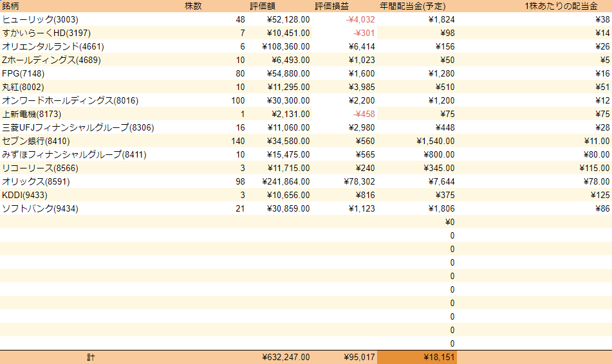This screenshot has height=364, width=612.
Task: Click the Zホールディングス(4689) cell
Action: point(51,60)
